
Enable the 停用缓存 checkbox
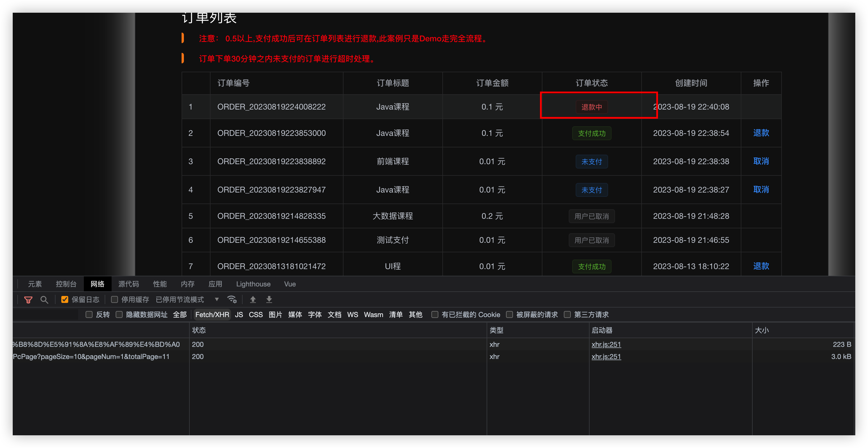coord(114,299)
